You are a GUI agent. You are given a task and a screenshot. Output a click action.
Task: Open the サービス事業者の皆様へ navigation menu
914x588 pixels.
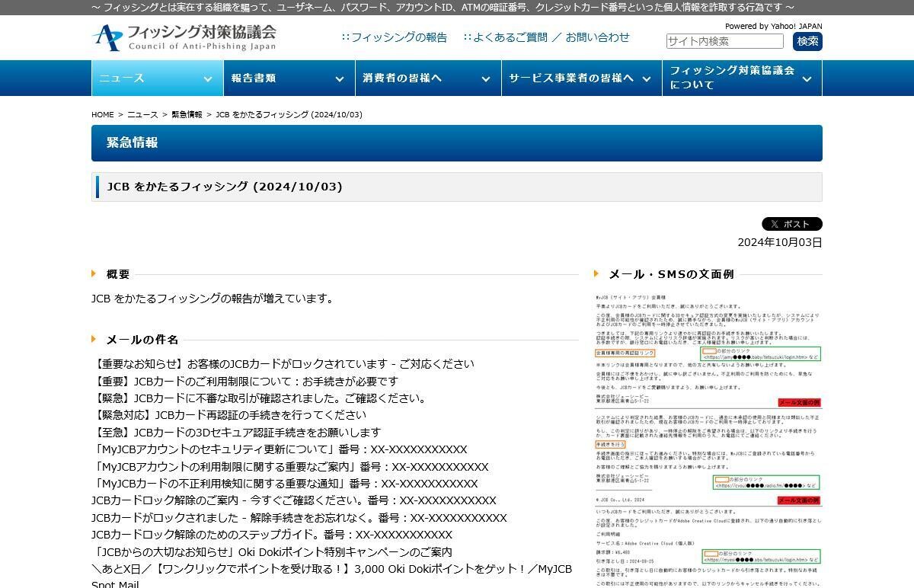581,78
